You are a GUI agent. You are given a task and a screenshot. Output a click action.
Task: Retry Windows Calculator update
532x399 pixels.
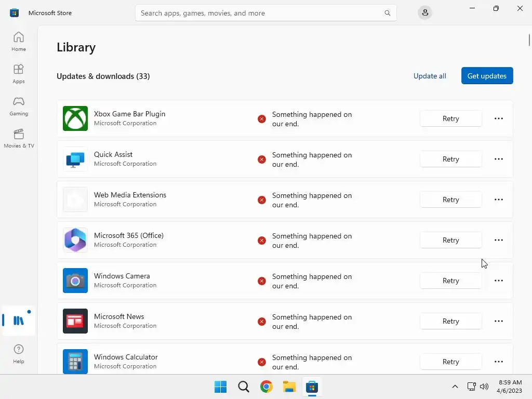[x=450, y=362]
